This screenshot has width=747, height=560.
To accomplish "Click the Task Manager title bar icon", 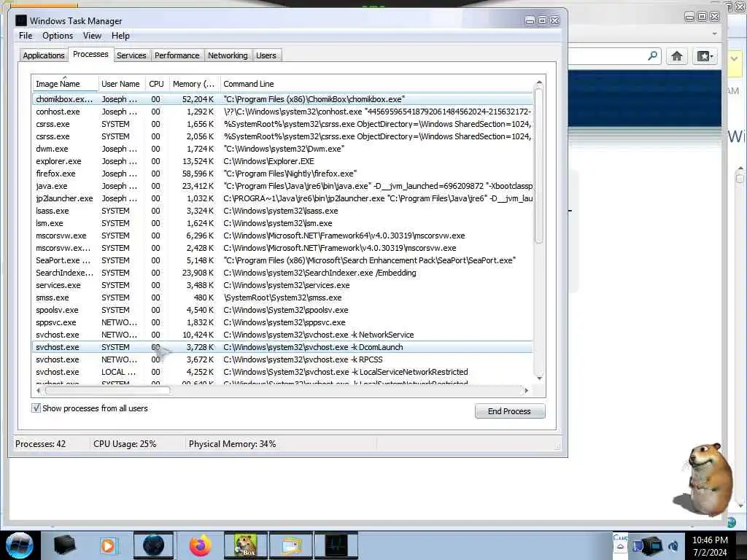I will tap(21, 20).
